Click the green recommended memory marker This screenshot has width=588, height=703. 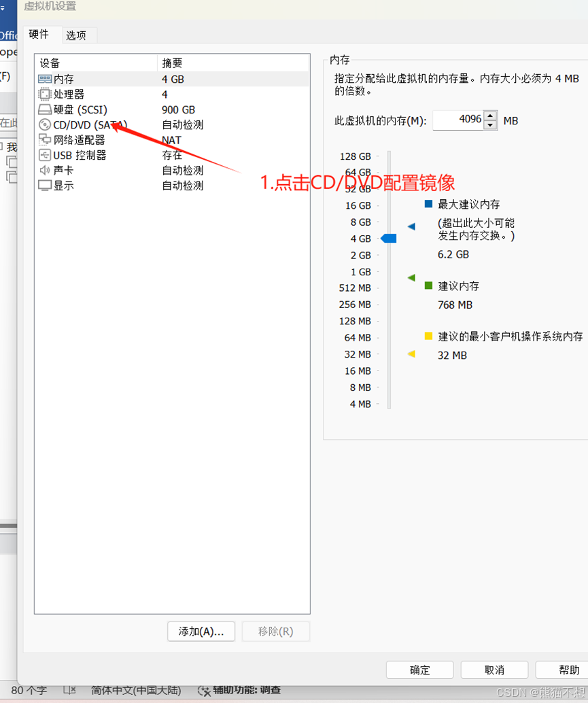411,278
